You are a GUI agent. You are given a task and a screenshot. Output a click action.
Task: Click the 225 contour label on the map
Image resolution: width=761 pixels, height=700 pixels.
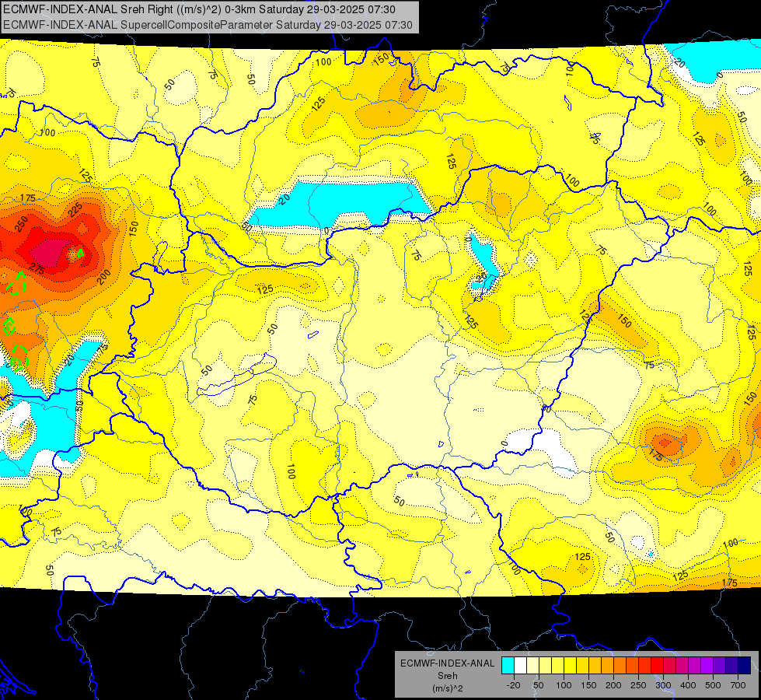click(75, 210)
